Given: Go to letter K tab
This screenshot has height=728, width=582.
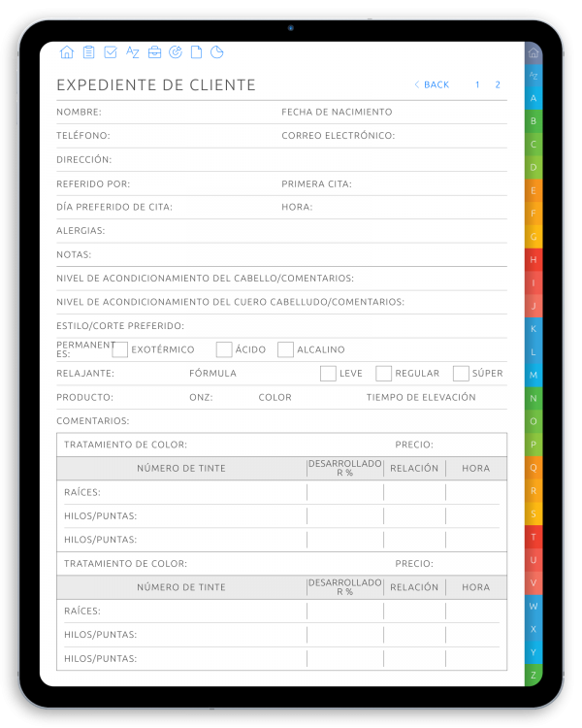Looking at the screenshot, I should click(x=533, y=329).
